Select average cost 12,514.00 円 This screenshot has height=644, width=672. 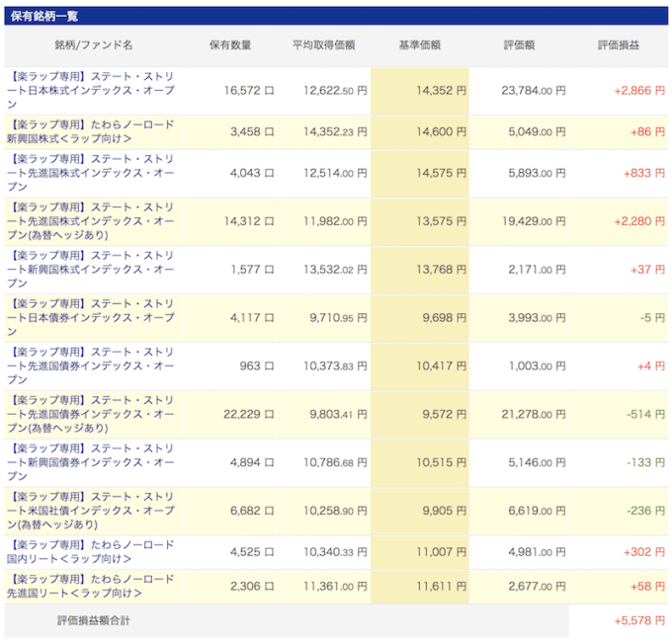[x=335, y=173]
